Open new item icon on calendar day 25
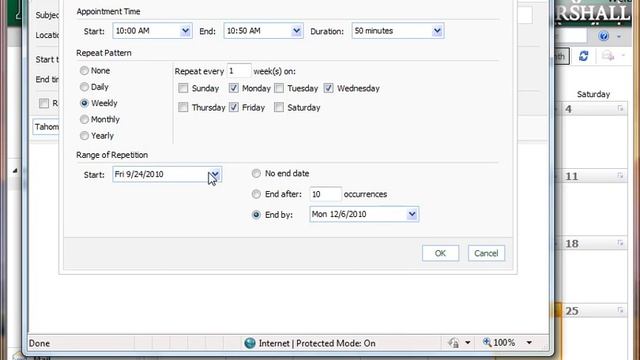The height and width of the screenshot is (360, 640). [620, 311]
